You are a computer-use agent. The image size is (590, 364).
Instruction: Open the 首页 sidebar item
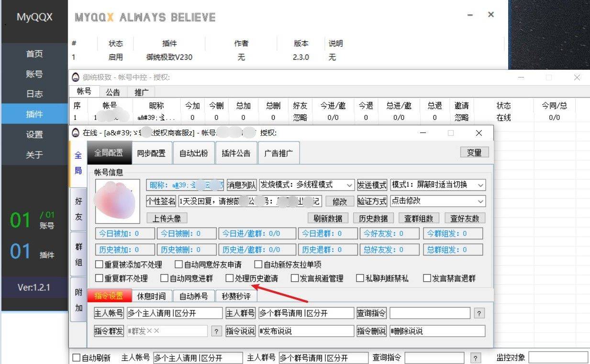[x=34, y=54]
